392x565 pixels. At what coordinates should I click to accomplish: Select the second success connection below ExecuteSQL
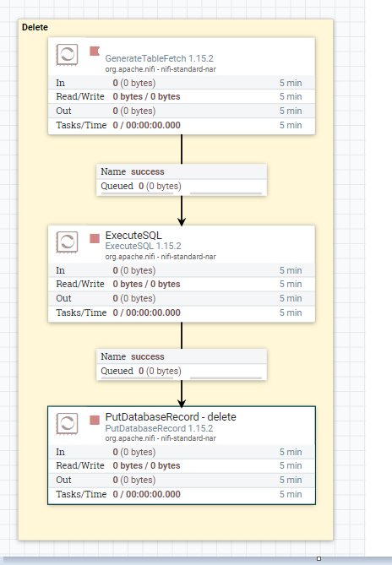182,356
